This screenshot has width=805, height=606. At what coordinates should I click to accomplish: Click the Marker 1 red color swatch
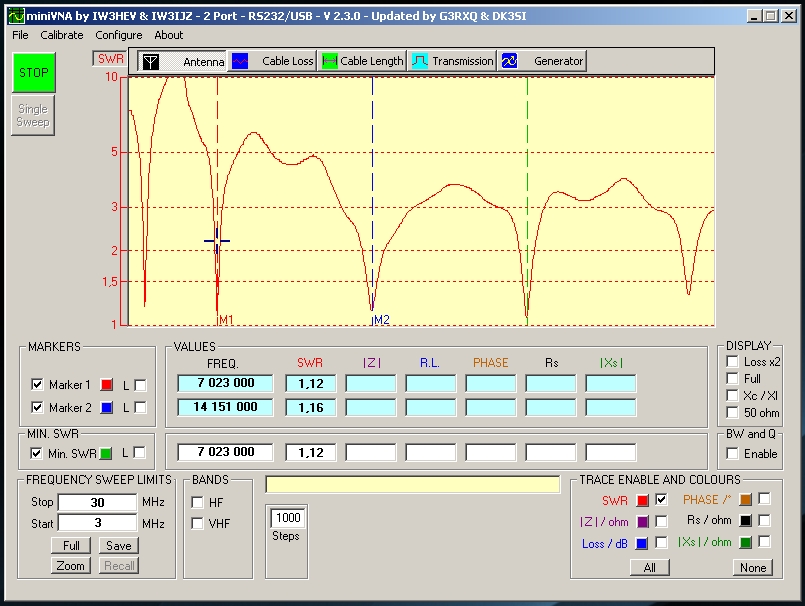(x=107, y=385)
